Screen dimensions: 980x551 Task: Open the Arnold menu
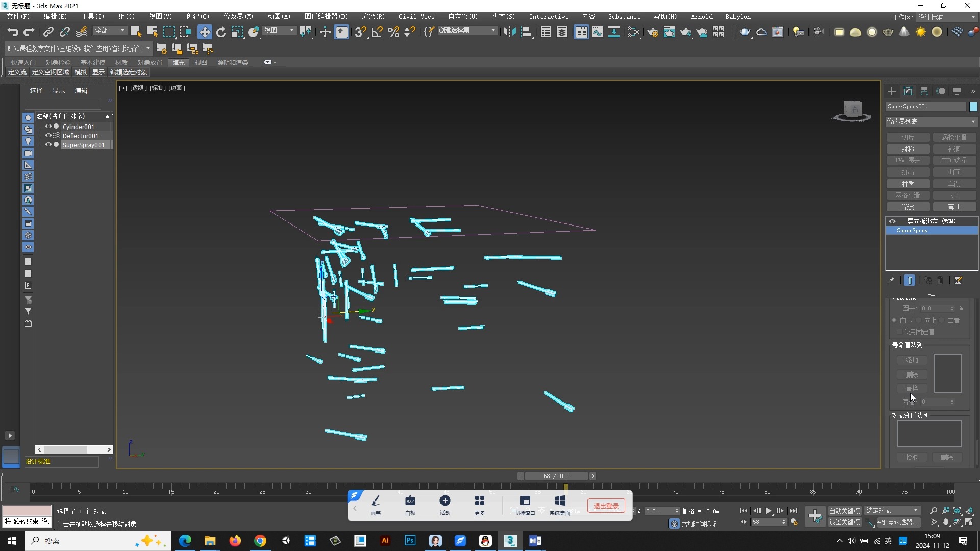[701, 16]
